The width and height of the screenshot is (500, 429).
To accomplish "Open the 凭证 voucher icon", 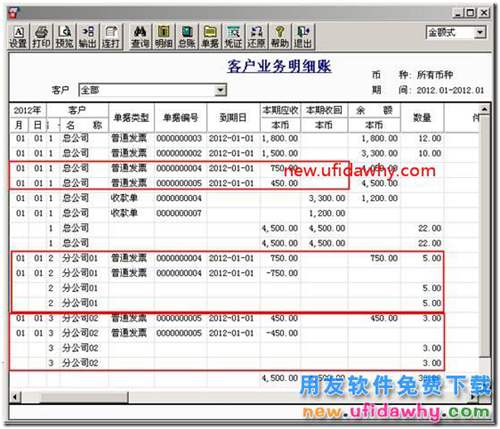I will [233, 37].
